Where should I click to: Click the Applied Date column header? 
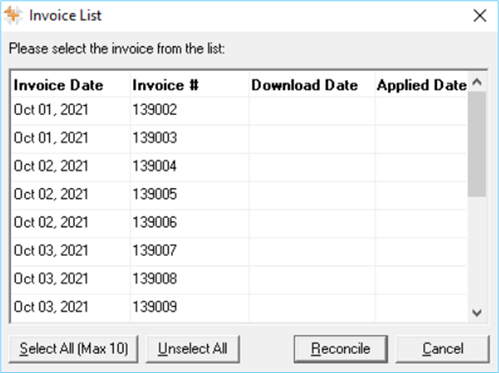pyautogui.click(x=421, y=85)
